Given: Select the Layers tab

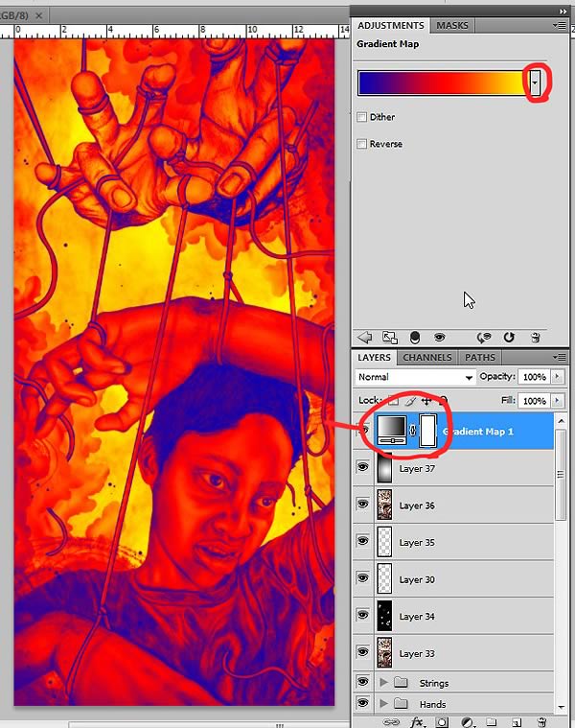Looking at the screenshot, I should (374, 358).
